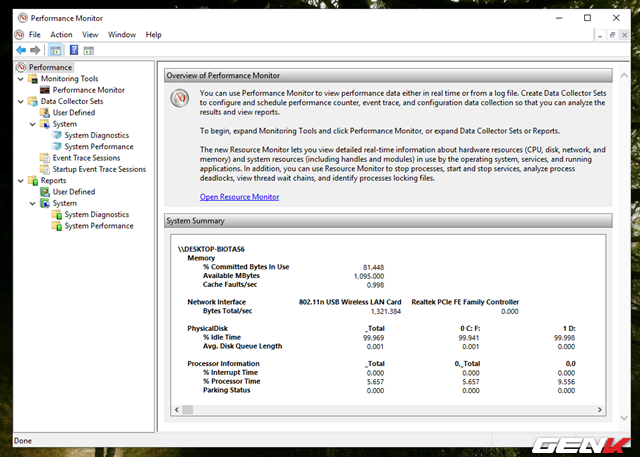The height and width of the screenshot is (457, 640).
Task: Click the blue Help toolbar icon
Action: 74,50
